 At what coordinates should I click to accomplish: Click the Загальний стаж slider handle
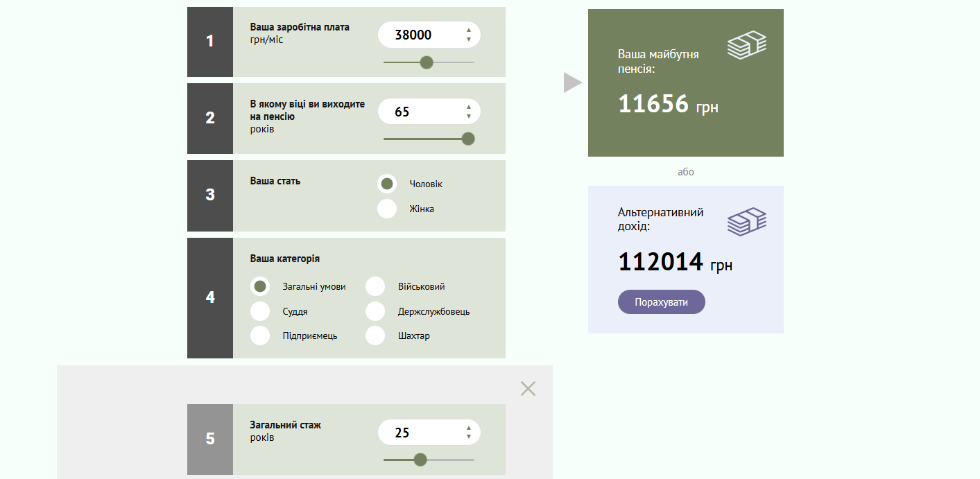(420, 460)
